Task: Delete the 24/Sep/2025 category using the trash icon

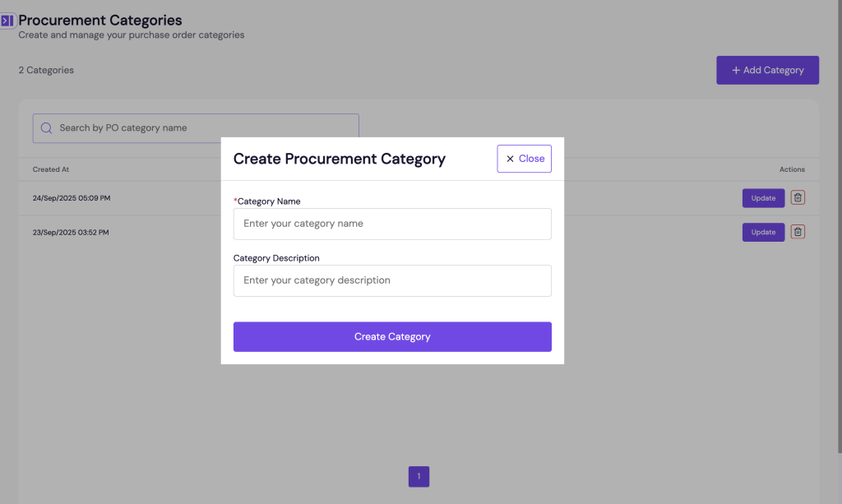Action: click(798, 197)
